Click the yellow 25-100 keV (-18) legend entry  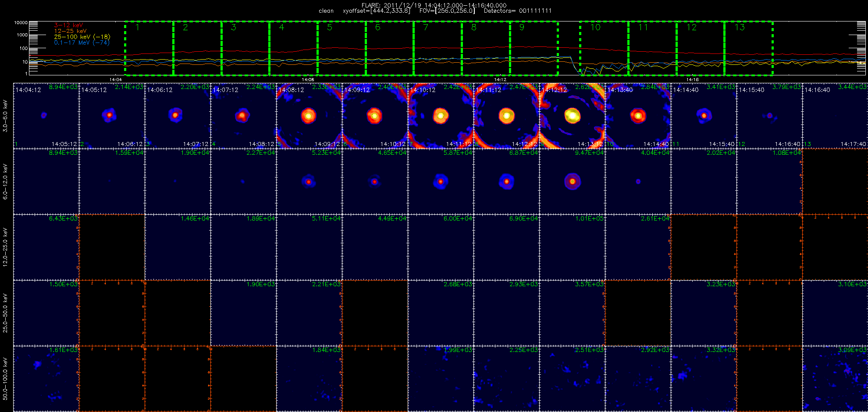pyautogui.click(x=82, y=37)
